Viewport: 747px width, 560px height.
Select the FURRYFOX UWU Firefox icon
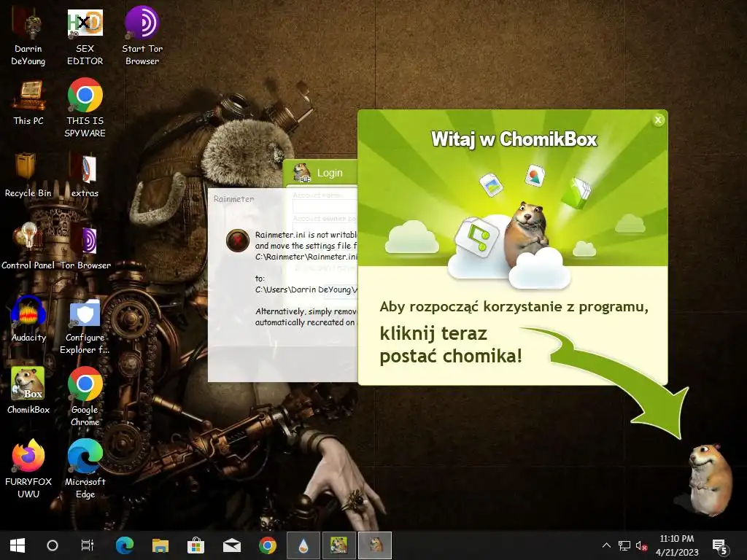click(28, 468)
